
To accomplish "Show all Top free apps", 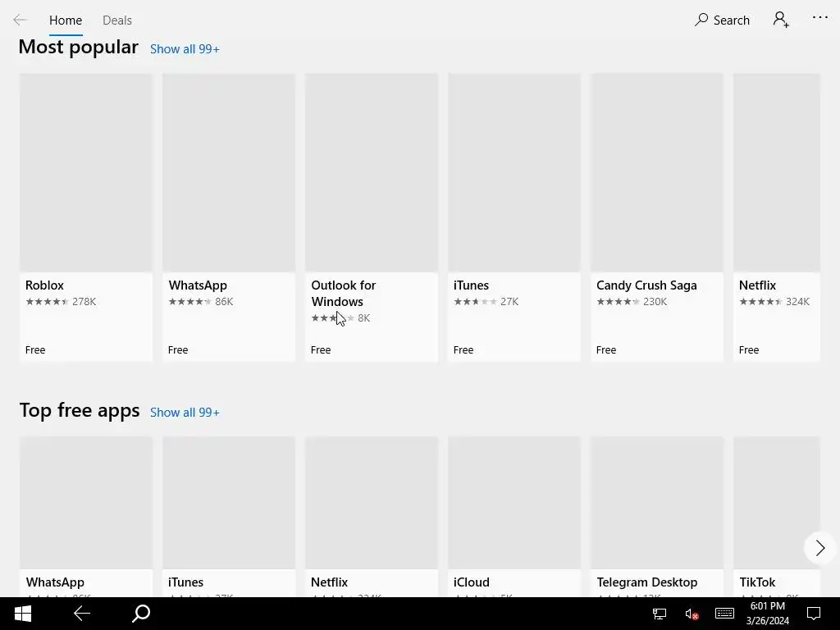I will (185, 413).
